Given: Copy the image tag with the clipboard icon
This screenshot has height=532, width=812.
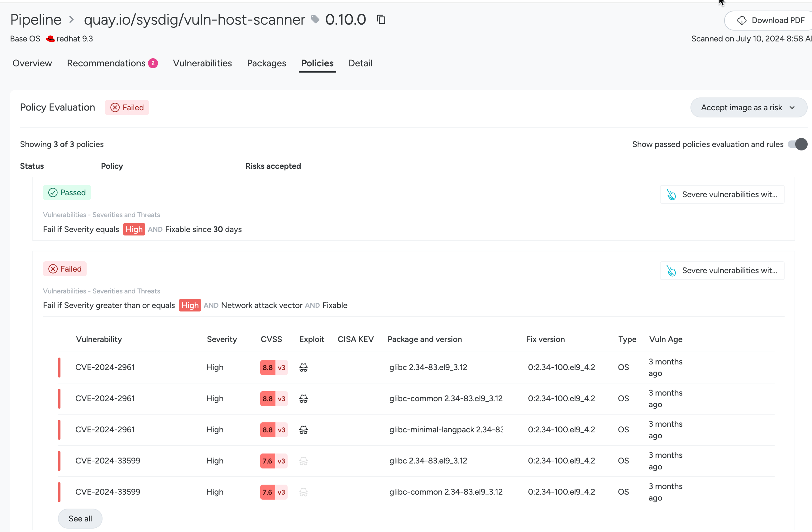Looking at the screenshot, I should click(381, 19).
